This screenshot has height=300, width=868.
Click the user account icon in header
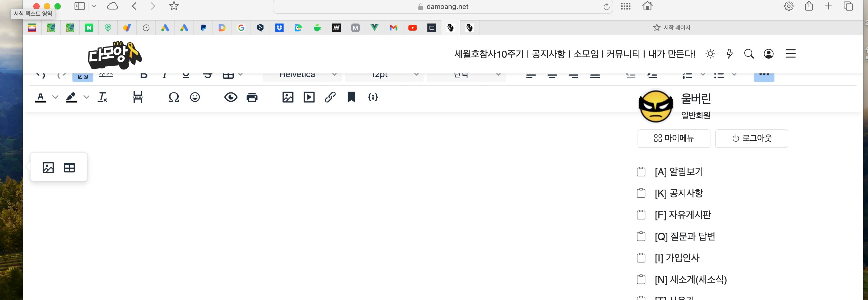tap(769, 54)
